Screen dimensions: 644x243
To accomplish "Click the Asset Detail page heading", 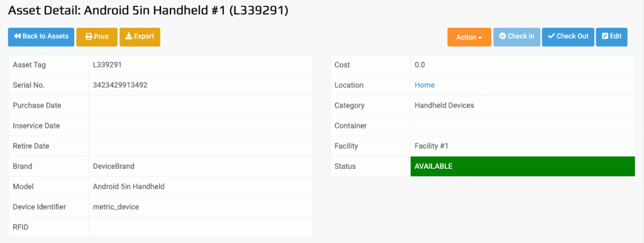I will point(148,10).
